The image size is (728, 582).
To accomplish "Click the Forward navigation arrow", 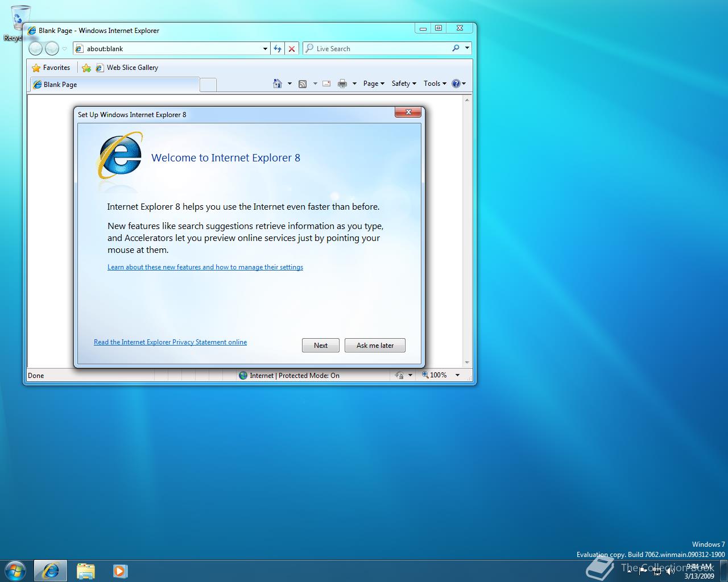I will [x=52, y=49].
